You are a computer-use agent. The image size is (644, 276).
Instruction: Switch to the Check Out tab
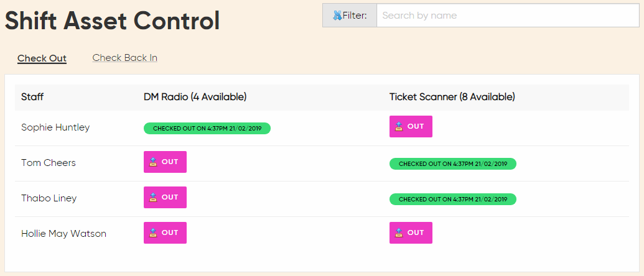pos(42,58)
